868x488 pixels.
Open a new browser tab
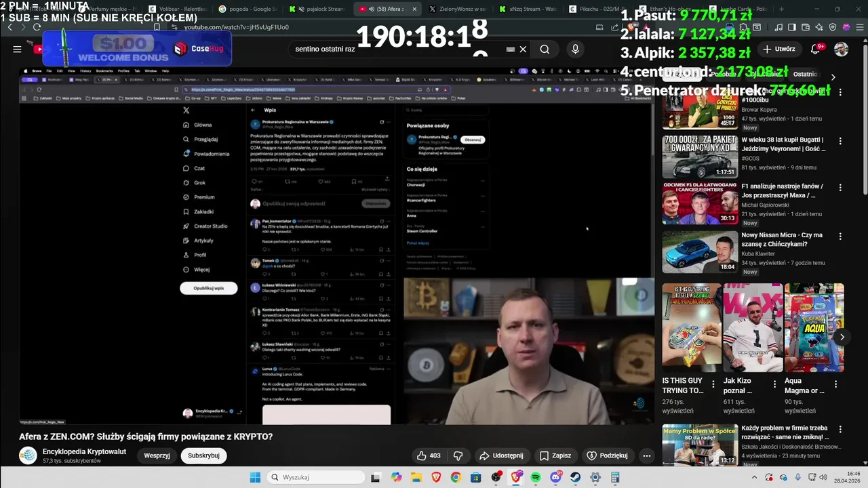(x=781, y=9)
